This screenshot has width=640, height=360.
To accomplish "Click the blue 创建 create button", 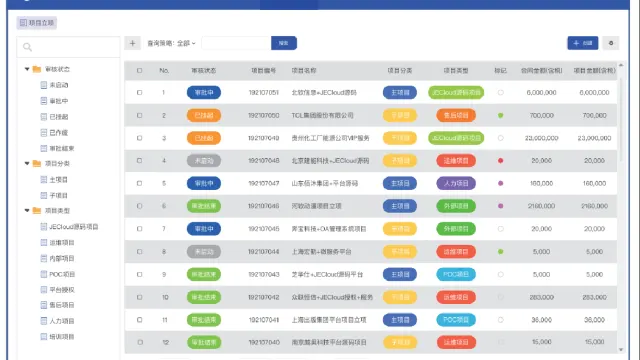I will pyautogui.click(x=582, y=43).
